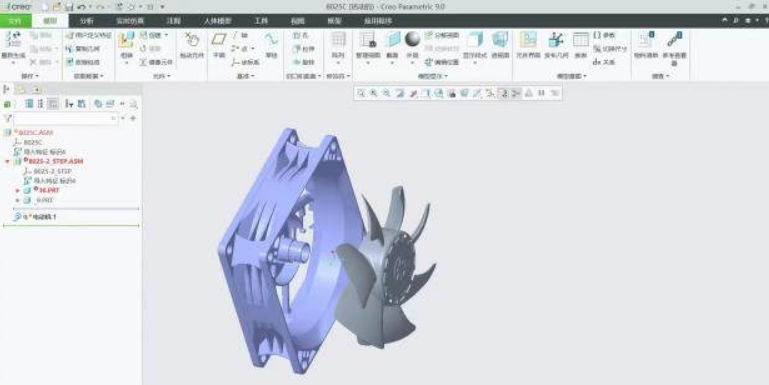Screen dimensions: 769x385
Task: Click the User-Defined Feature button
Action: pos(89,35)
